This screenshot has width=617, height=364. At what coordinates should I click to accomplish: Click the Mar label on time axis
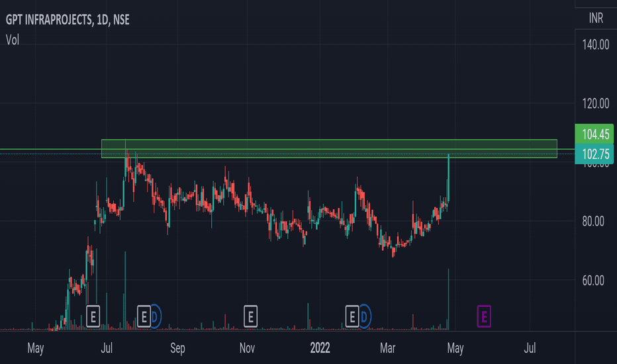(387, 348)
